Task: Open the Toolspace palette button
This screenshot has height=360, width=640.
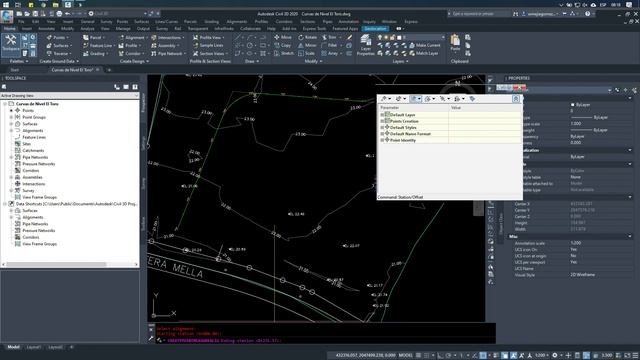Action: click(11, 44)
